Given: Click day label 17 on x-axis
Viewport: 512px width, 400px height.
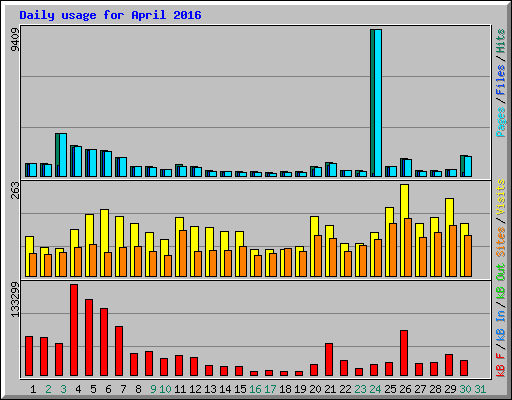Looking at the screenshot, I should [x=270, y=389].
